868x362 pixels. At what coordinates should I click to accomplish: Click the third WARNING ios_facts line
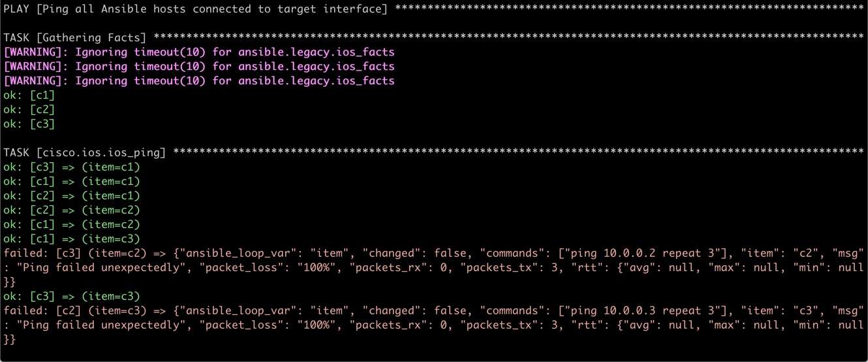point(199,81)
